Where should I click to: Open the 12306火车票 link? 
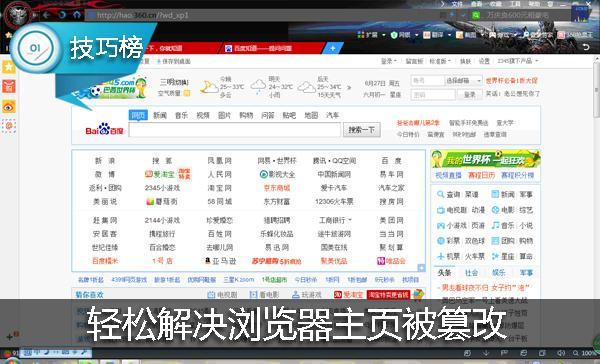click(334, 202)
